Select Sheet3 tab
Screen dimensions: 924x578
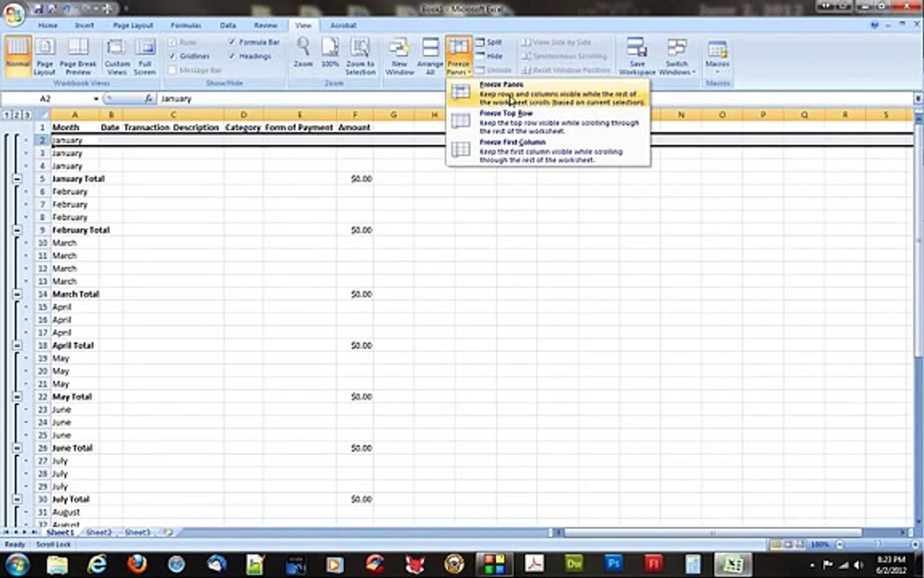point(137,532)
